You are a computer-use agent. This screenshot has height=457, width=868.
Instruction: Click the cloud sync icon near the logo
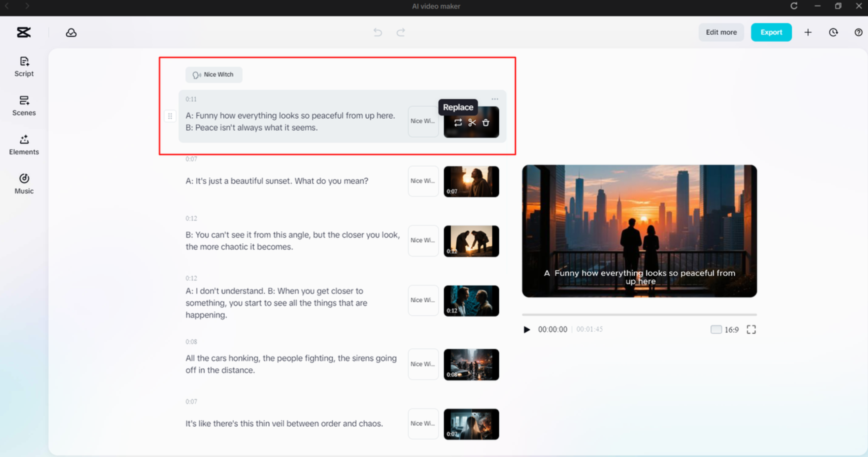click(71, 32)
